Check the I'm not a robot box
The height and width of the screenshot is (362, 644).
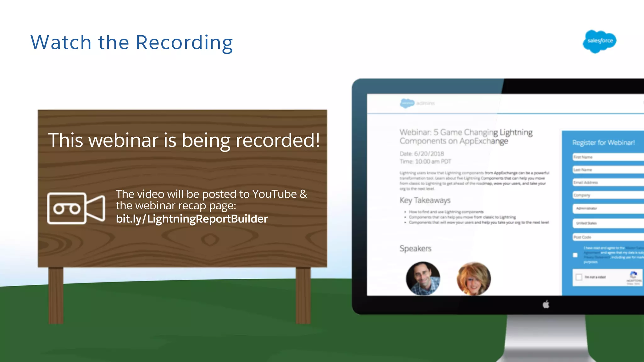click(x=579, y=277)
